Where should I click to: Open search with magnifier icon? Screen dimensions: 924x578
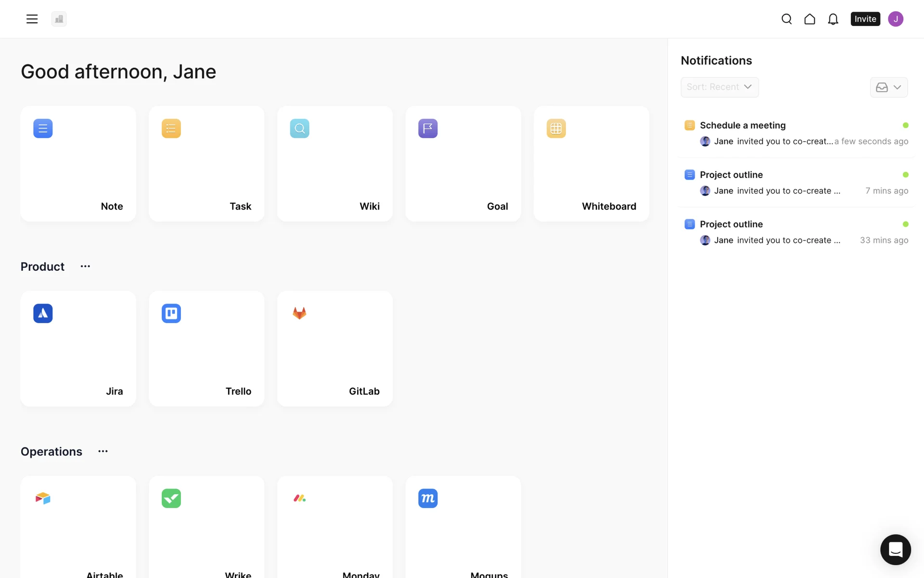point(786,19)
